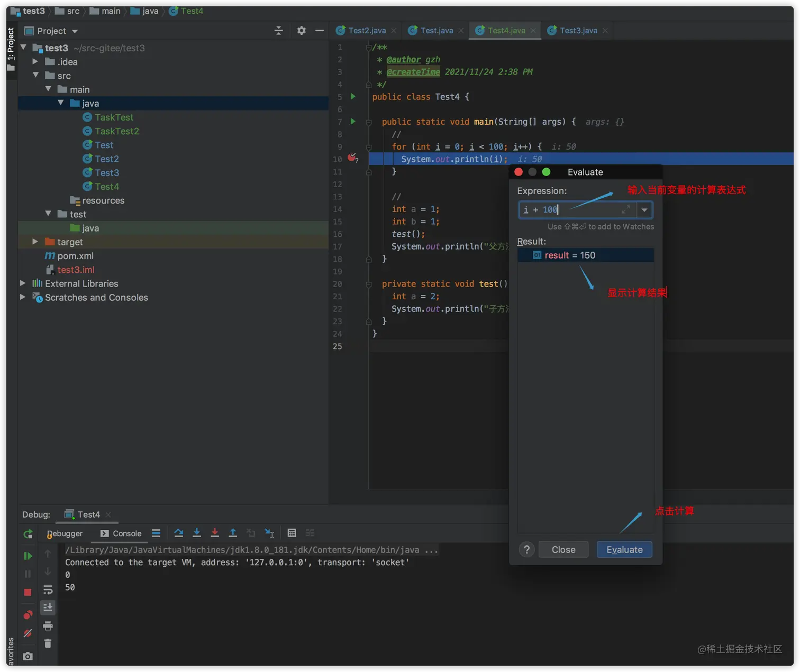This screenshot has width=800, height=672.
Task: Click the blue Step Into icon
Action: [197, 533]
